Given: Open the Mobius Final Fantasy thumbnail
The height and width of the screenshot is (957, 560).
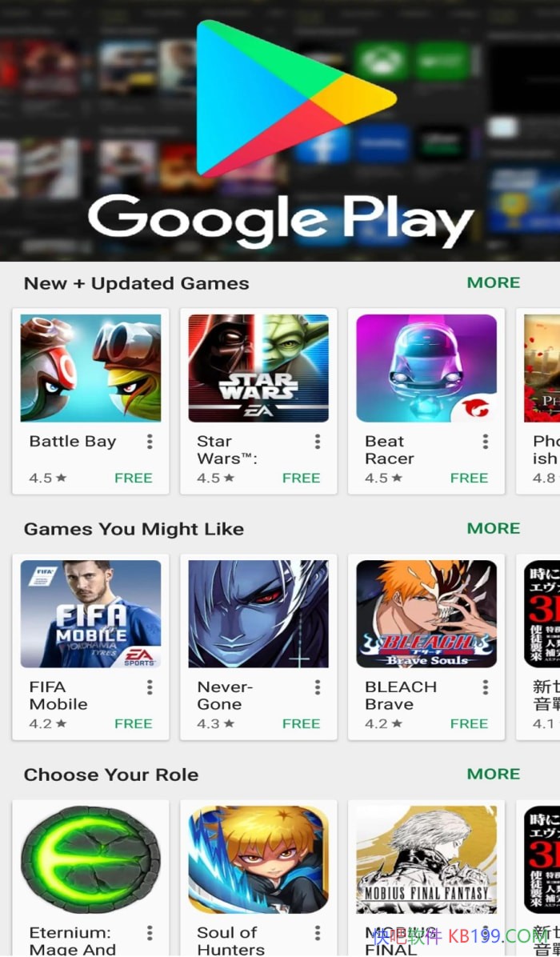Looking at the screenshot, I should coord(426,859).
